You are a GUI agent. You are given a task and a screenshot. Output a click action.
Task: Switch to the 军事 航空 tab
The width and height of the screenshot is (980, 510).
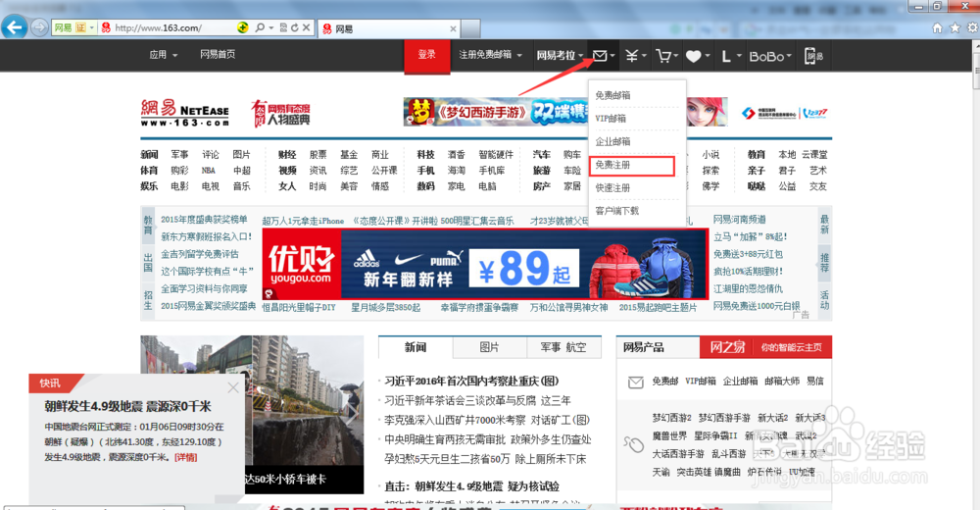click(563, 347)
